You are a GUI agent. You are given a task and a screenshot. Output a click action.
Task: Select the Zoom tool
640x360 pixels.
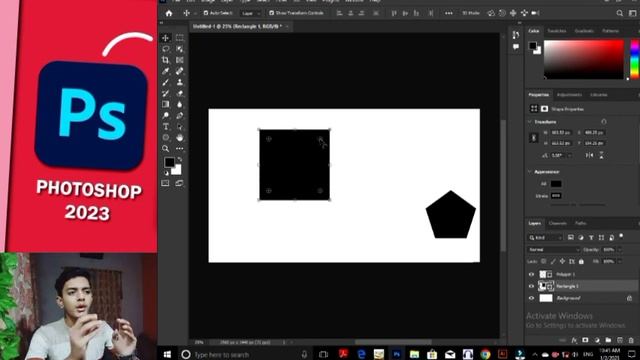coord(165,149)
